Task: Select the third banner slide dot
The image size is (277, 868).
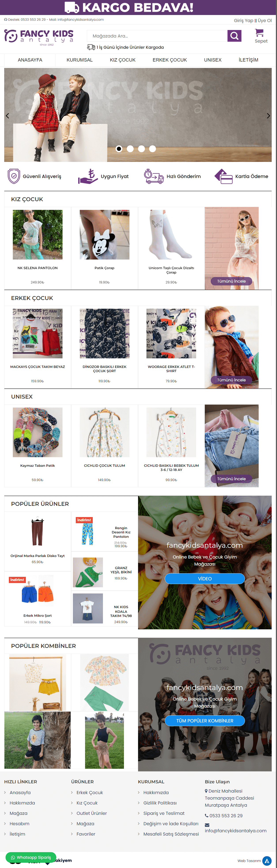Action: (x=141, y=149)
